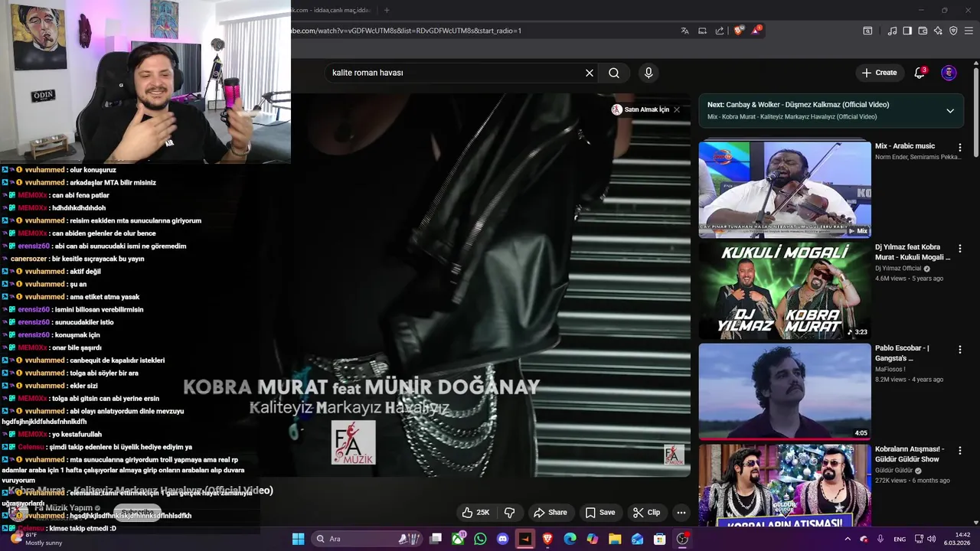Open Discord from taskbar
The image size is (980, 551).
(502, 539)
